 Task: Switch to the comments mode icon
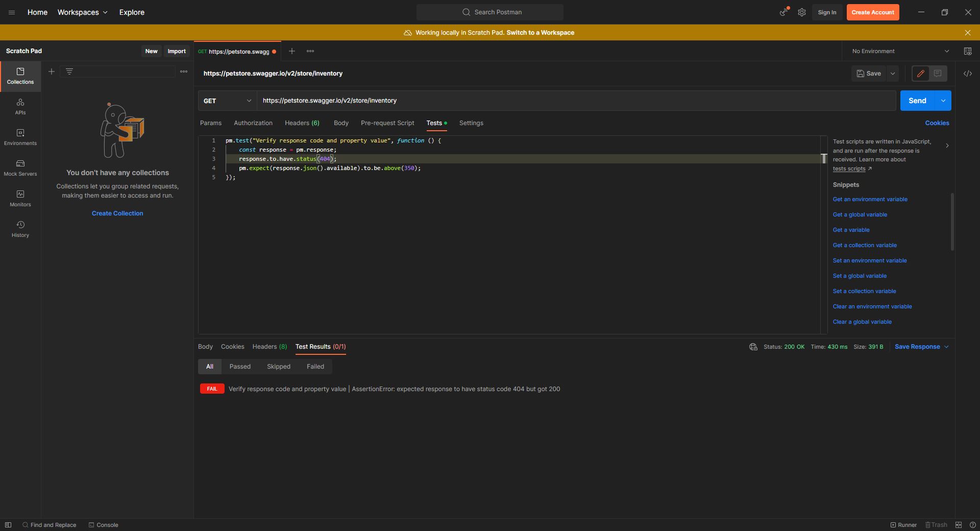[938, 74]
